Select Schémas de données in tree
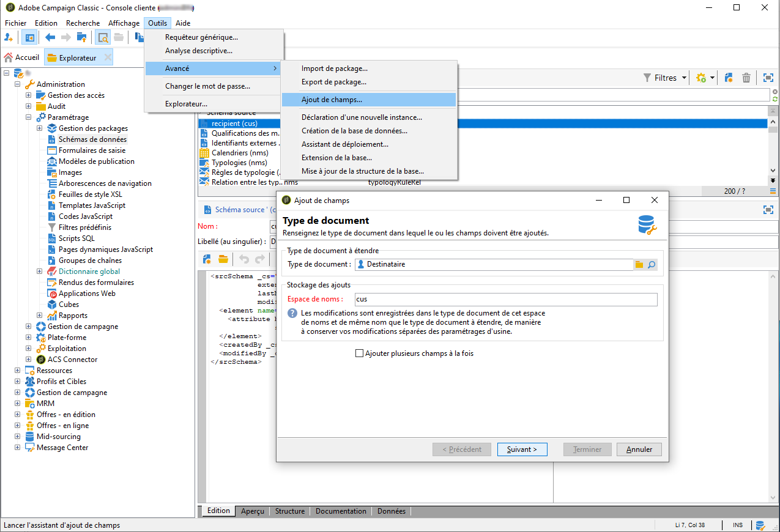Viewport: 780px width, 532px height. tap(92, 139)
